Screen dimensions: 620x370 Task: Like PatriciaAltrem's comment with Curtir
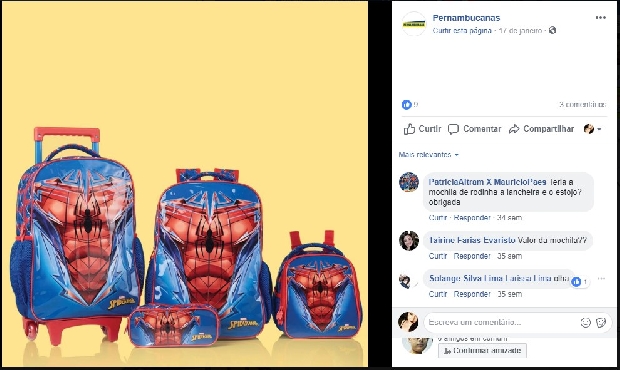pyautogui.click(x=438, y=218)
